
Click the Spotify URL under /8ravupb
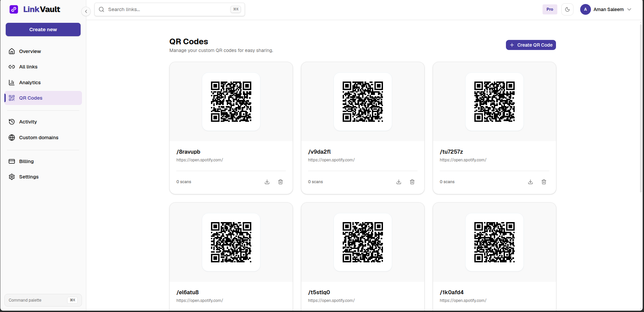coord(200,160)
